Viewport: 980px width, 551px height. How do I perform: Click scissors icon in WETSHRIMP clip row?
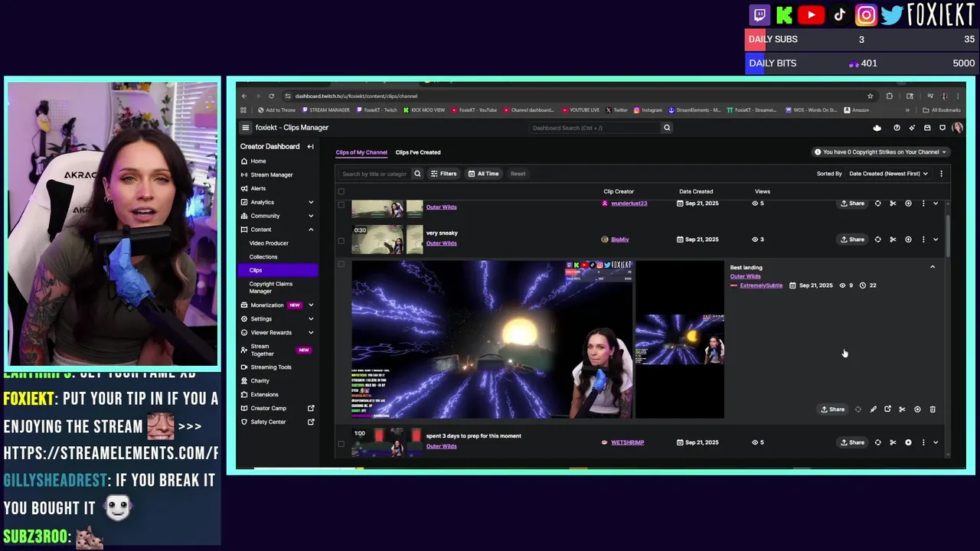[893, 442]
